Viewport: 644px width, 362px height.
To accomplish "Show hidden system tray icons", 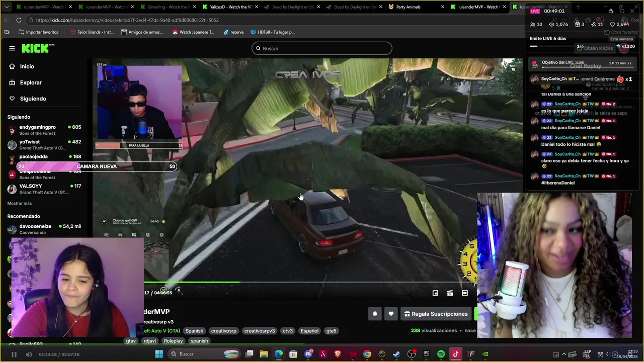I will coord(563,354).
